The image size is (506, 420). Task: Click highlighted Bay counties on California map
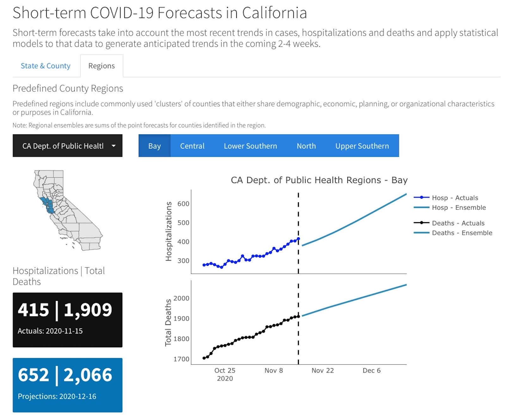tap(47, 204)
